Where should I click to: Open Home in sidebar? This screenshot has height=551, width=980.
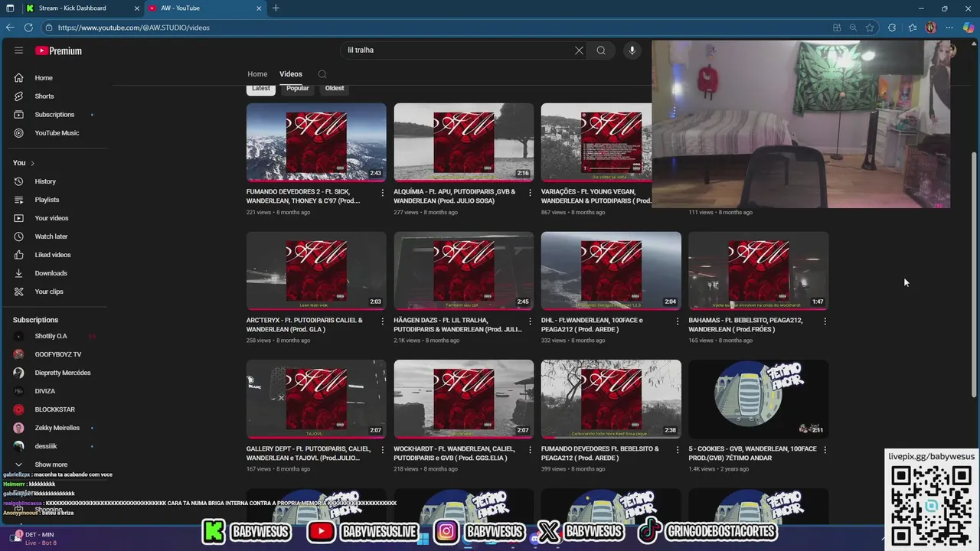tap(44, 78)
